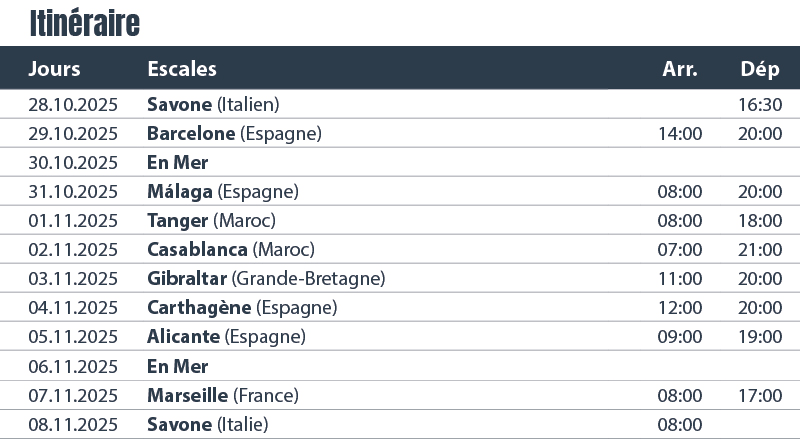Viewport: 800px width, 442px height.
Task: Click Casablanca's 21:00 departure time
Action: pyautogui.click(x=760, y=249)
